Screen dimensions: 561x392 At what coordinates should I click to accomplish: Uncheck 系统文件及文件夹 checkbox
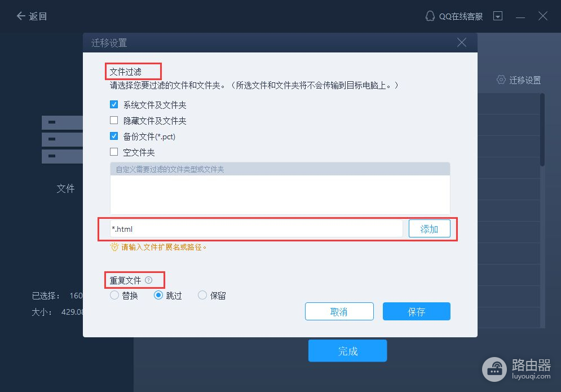(x=114, y=104)
